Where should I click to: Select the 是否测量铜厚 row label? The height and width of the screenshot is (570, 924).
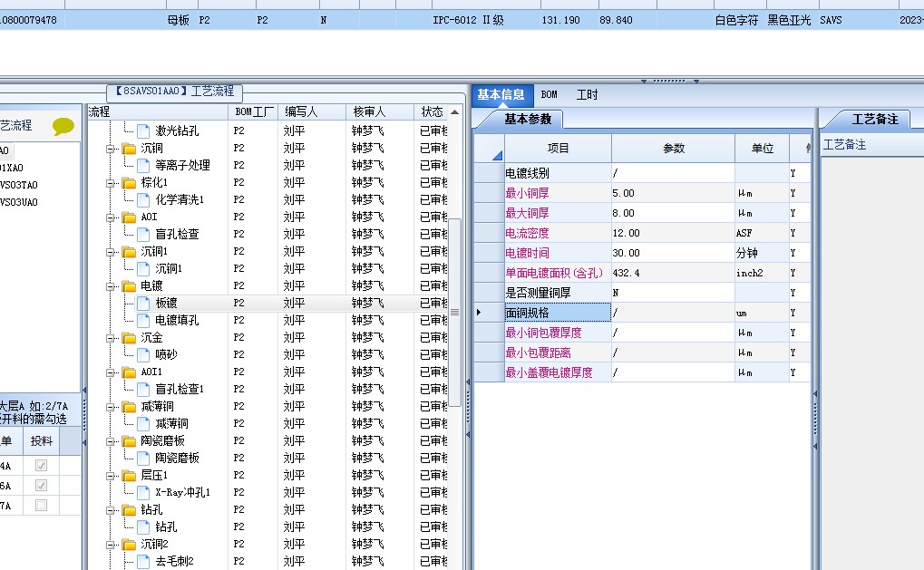click(x=558, y=293)
